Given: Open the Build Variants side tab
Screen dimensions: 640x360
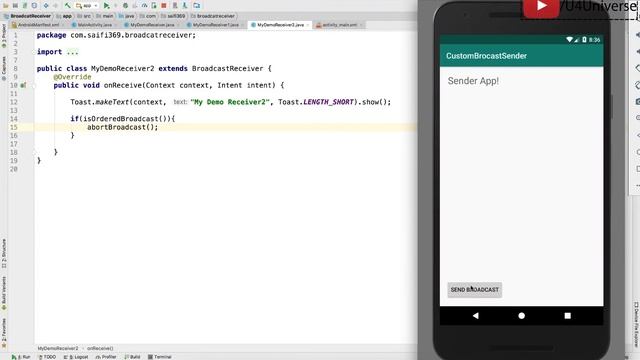Looking at the screenshot, I should [4, 292].
